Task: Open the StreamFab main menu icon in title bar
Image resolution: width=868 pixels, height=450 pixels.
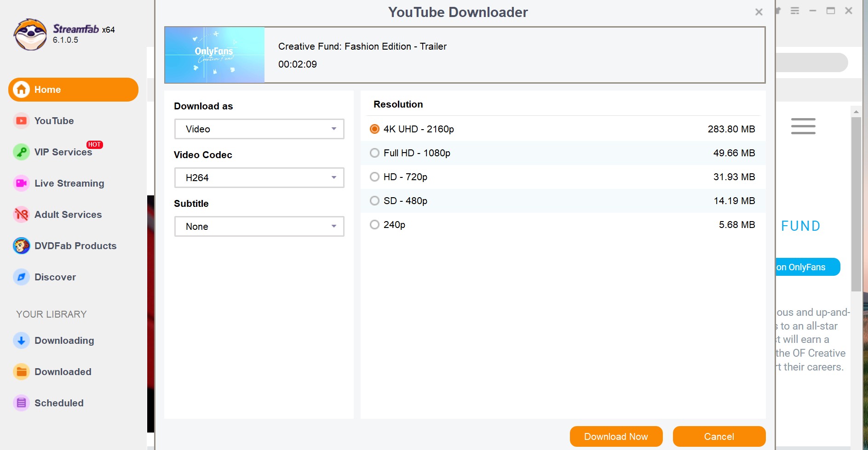Action: point(795,11)
